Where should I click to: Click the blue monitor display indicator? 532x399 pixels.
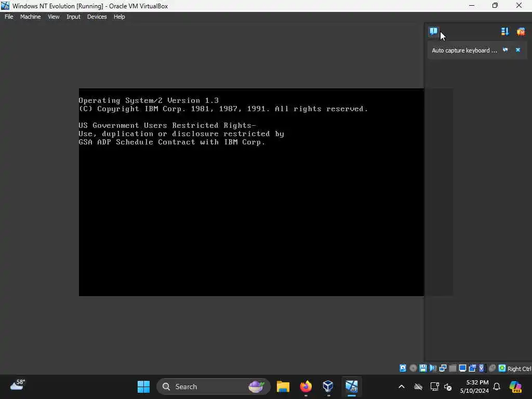point(462,368)
